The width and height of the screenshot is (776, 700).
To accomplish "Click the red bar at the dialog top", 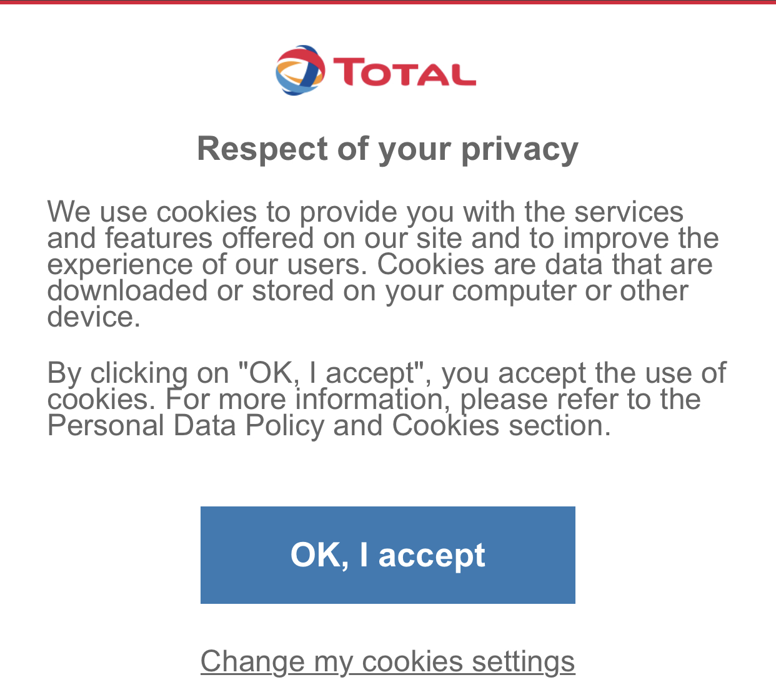I will (x=387, y=2).
